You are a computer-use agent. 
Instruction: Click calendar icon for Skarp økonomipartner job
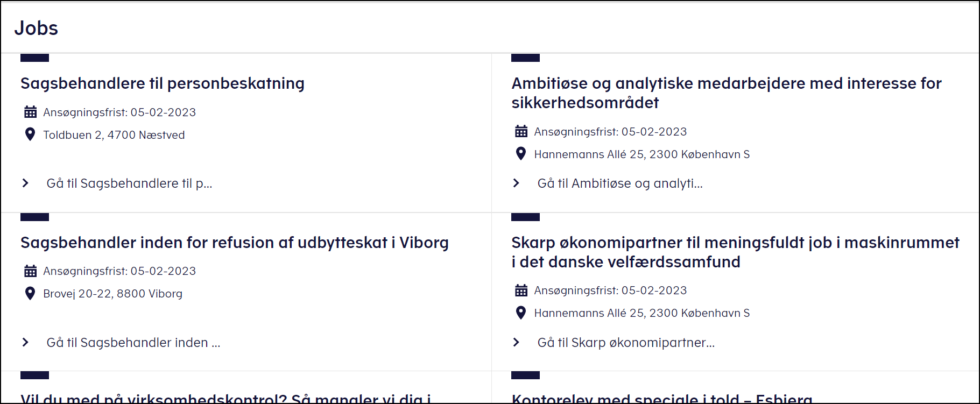click(x=521, y=290)
